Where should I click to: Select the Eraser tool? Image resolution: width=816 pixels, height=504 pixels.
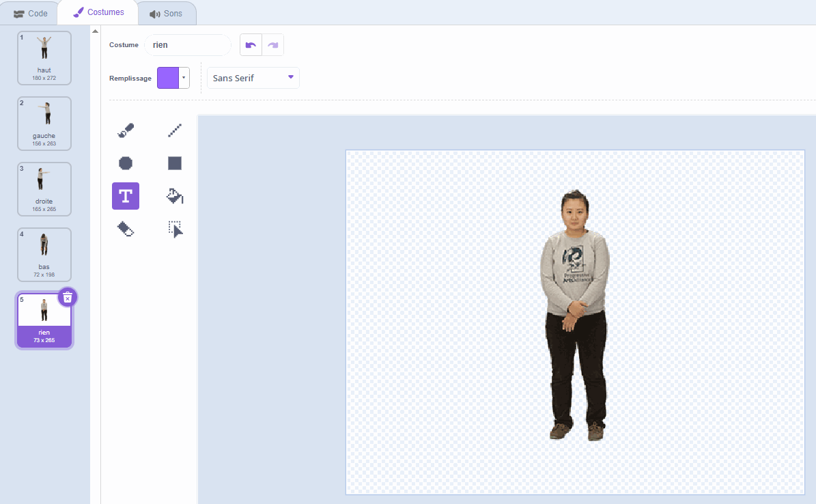[x=126, y=229]
